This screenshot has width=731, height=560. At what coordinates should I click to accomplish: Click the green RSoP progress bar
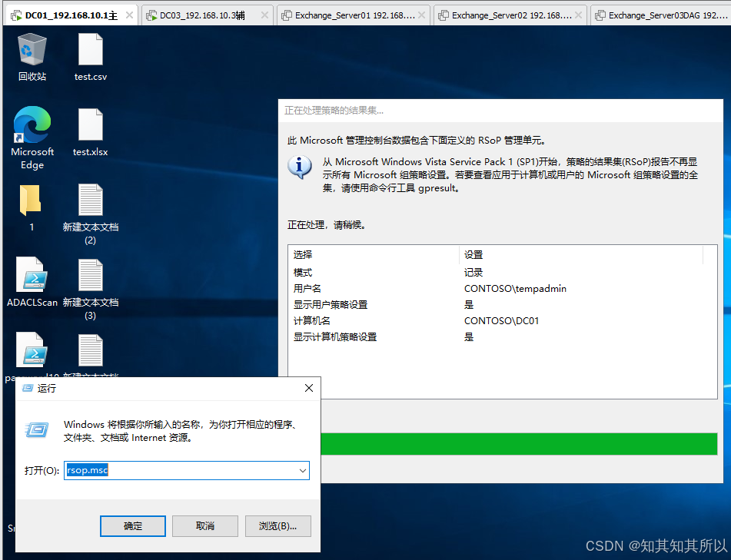coord(519,444)
